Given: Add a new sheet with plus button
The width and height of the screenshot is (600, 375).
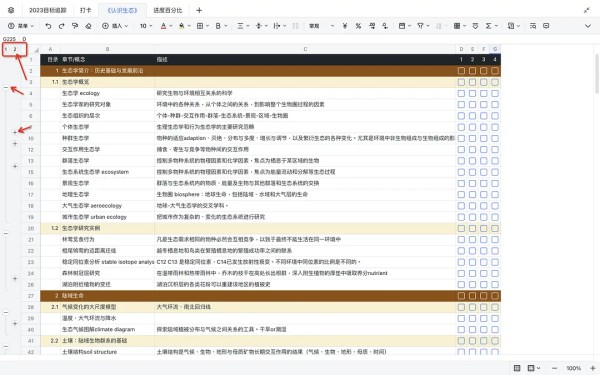Looking at the screenshot, I should pos(199,10).
